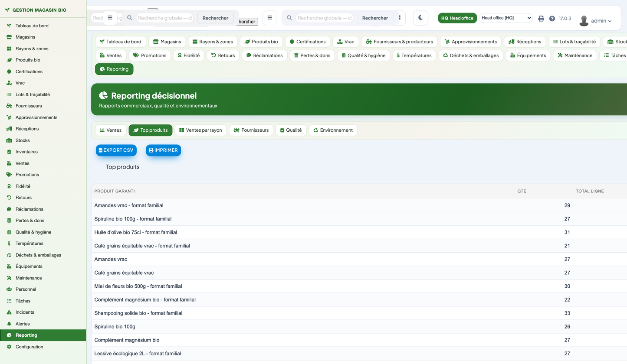Click the green Reporting pill in top navigation

tap(114, 69)
